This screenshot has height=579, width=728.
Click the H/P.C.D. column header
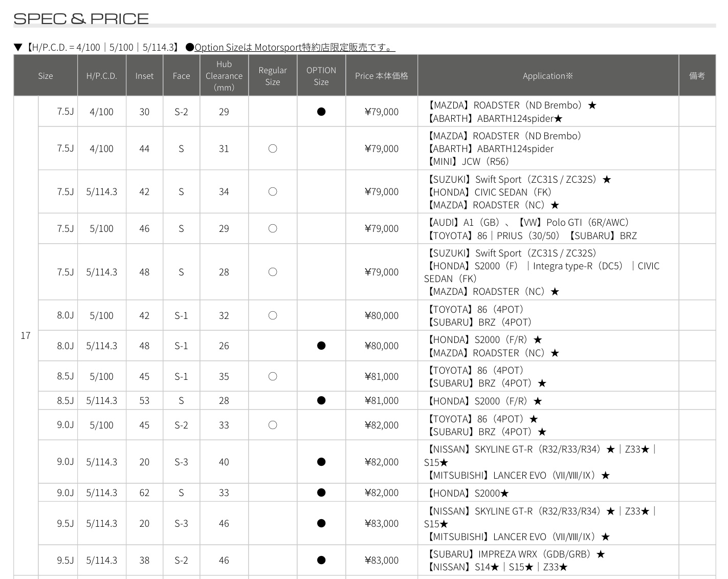coord(102,76)
